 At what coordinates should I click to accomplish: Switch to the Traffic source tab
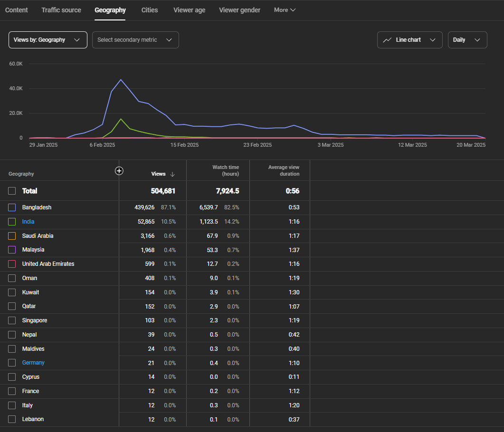61,10
